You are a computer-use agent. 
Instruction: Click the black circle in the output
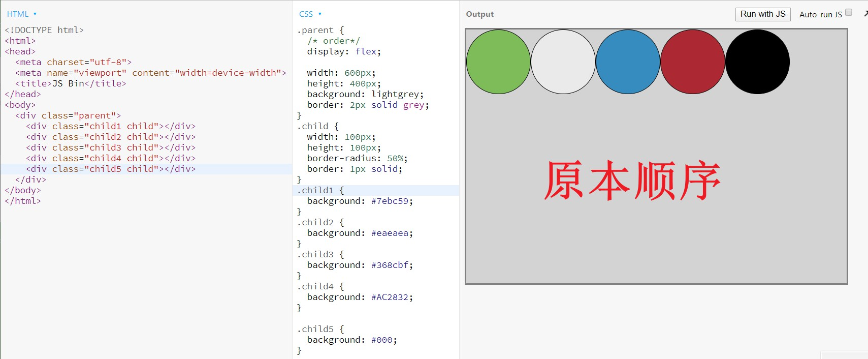point(757,62)
